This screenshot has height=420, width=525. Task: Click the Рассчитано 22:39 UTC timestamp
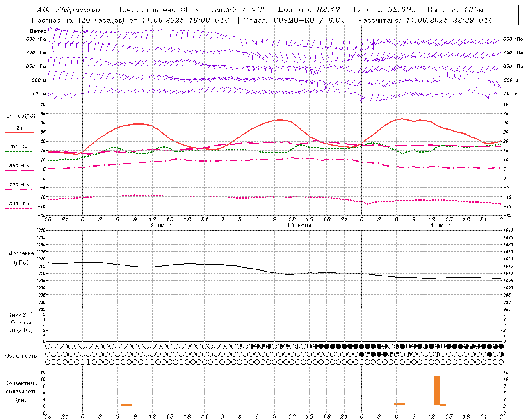click(426, 20)
